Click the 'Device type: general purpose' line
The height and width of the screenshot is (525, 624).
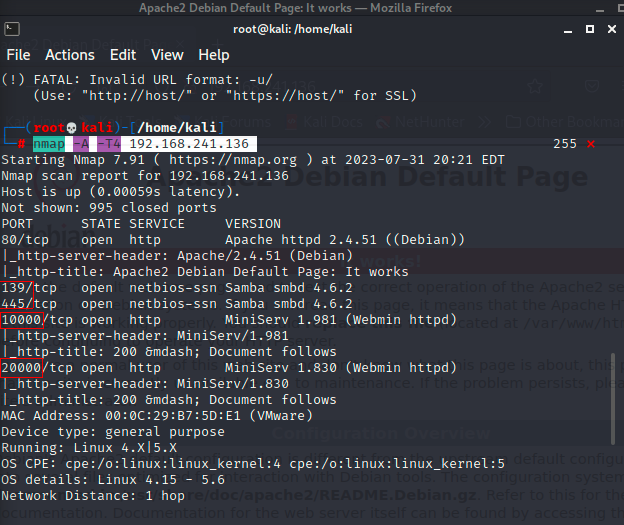(113, 432)
